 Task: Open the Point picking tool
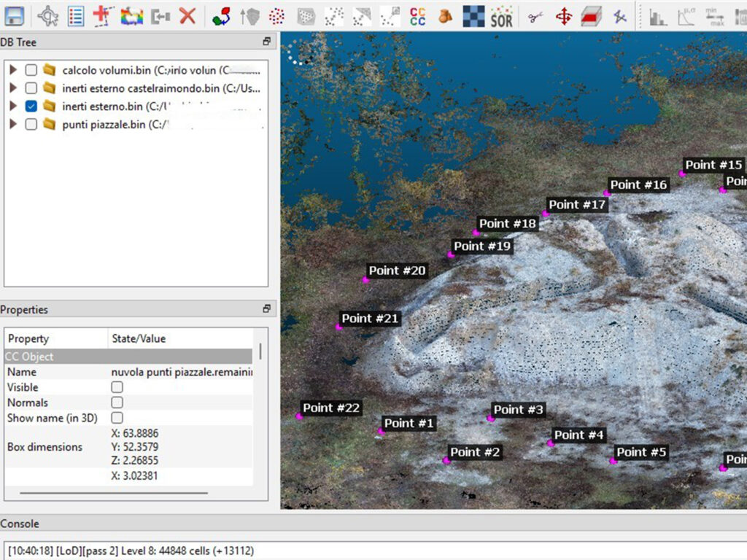coord(48,15)
